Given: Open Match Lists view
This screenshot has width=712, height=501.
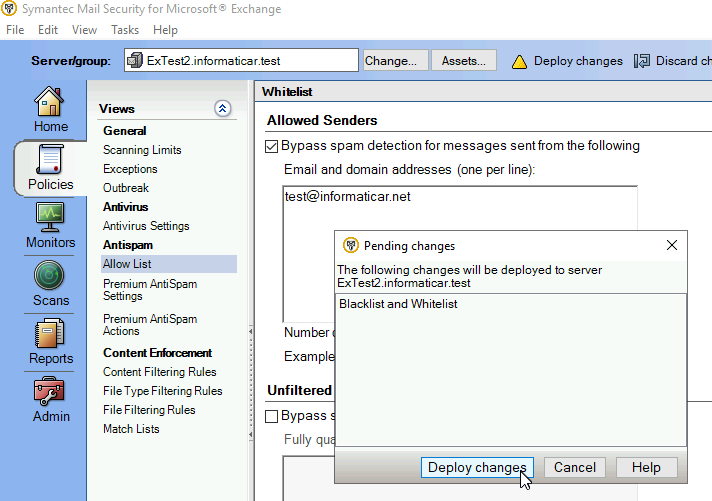Looking at the screenshot, I should [131, 429].
